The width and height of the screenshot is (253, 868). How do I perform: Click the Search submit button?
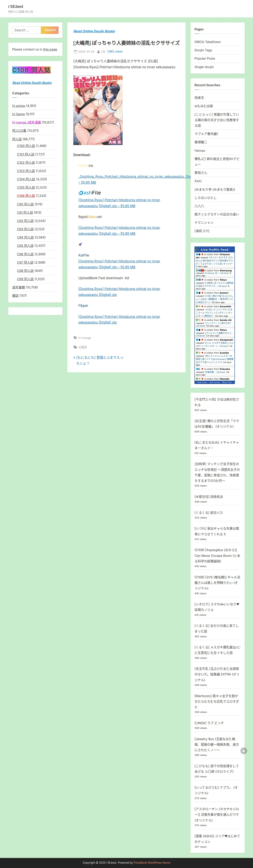(50, 30)
